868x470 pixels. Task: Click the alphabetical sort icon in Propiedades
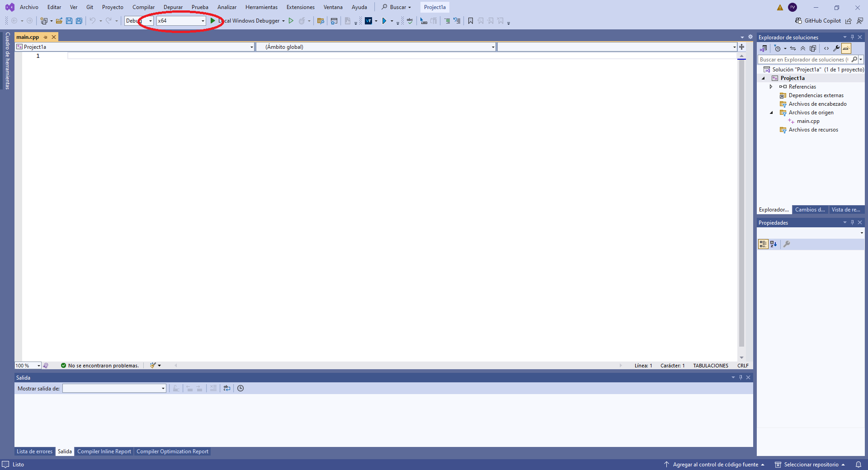[774, 244]
